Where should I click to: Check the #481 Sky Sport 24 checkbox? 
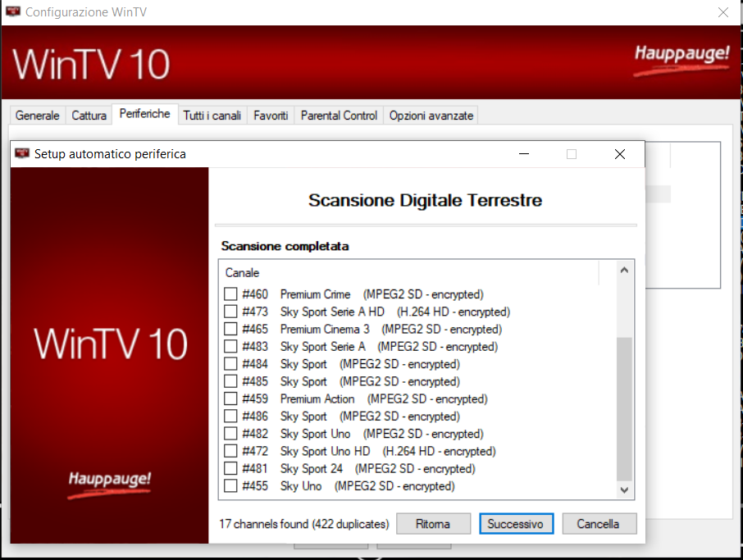click(x=230, y=468)
